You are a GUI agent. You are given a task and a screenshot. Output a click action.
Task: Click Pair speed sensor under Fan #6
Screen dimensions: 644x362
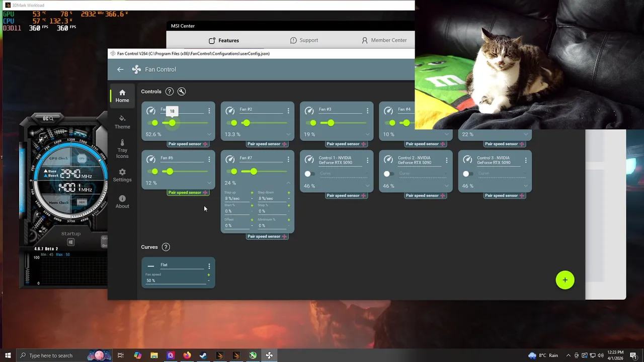[188, 193]
